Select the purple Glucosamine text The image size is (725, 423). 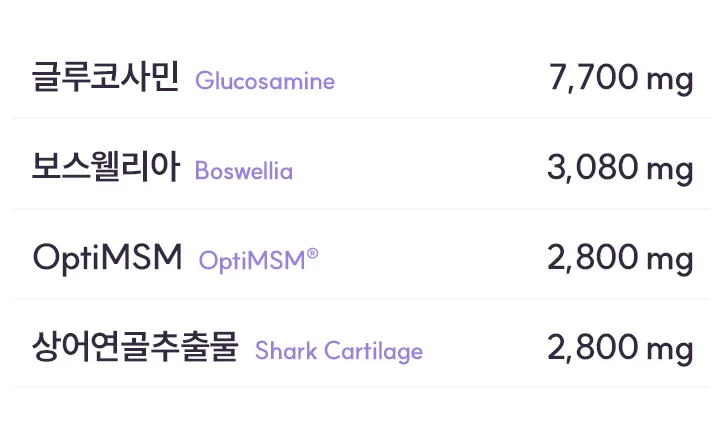(265, 81)
